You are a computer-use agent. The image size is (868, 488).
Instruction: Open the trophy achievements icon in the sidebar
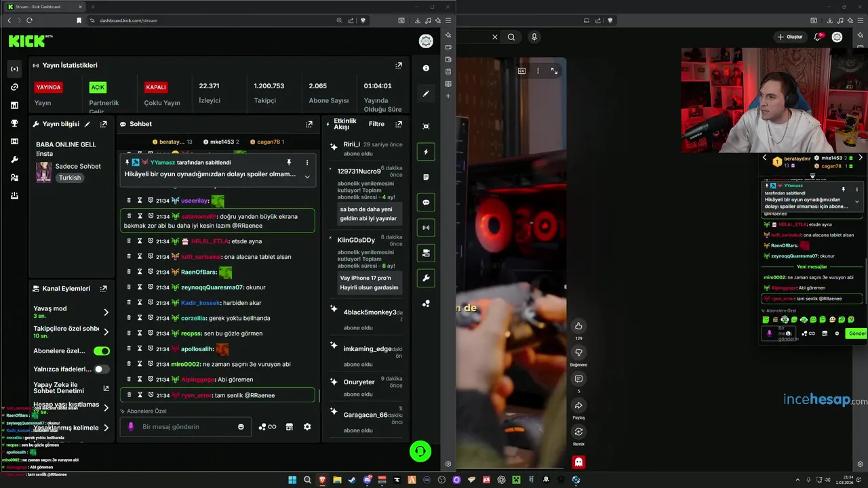[x=14, y=123]
